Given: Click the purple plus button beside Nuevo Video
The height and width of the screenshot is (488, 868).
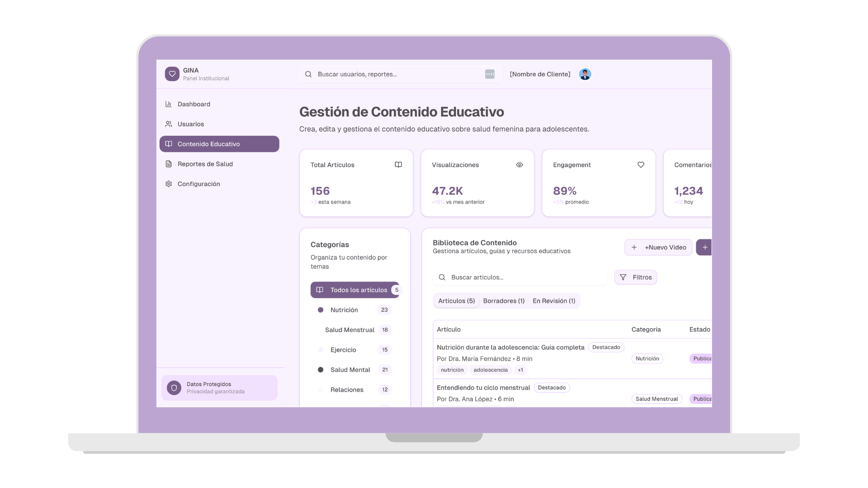Looking at the screenshot, I should tap(704, 247).
